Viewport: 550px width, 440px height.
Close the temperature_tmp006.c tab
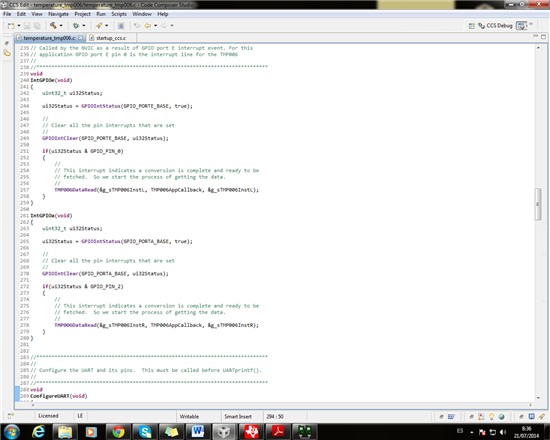tap(80, 38)
